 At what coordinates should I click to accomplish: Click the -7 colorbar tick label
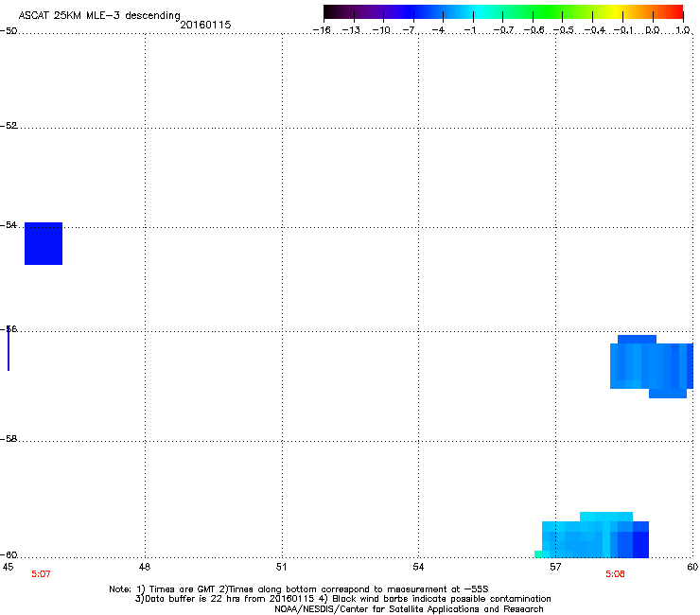point(409,30)
